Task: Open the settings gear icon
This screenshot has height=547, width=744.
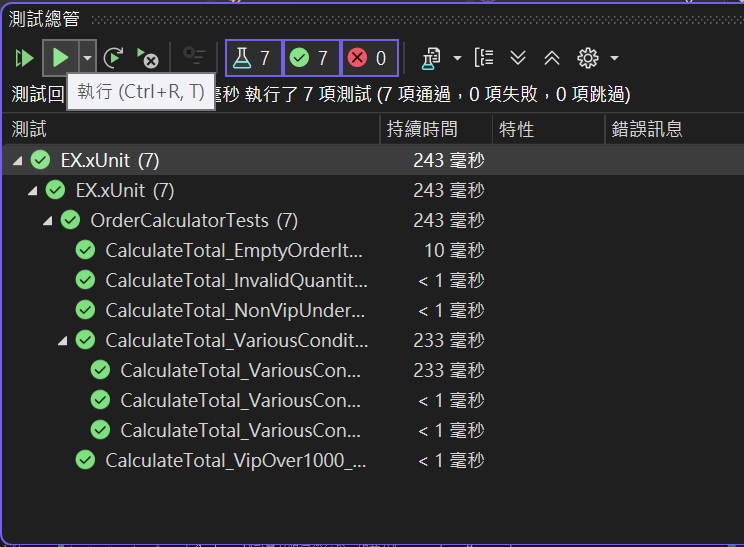Action: point(588,58)
